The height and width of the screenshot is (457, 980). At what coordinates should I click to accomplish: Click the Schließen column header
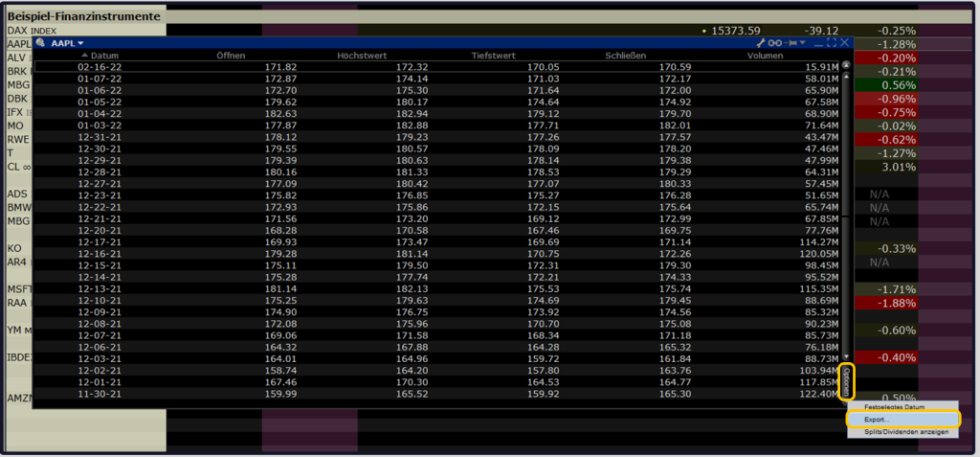(x=625, y=56)
